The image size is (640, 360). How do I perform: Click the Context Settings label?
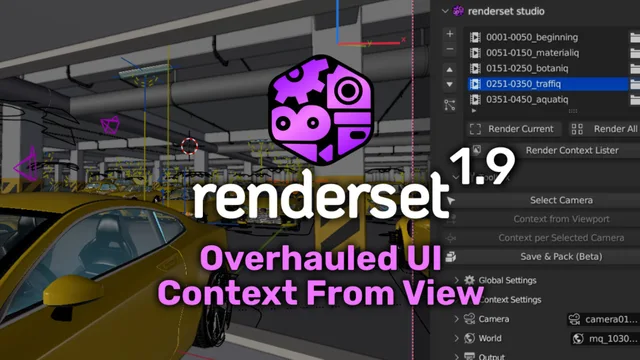[x=510, y=300]
